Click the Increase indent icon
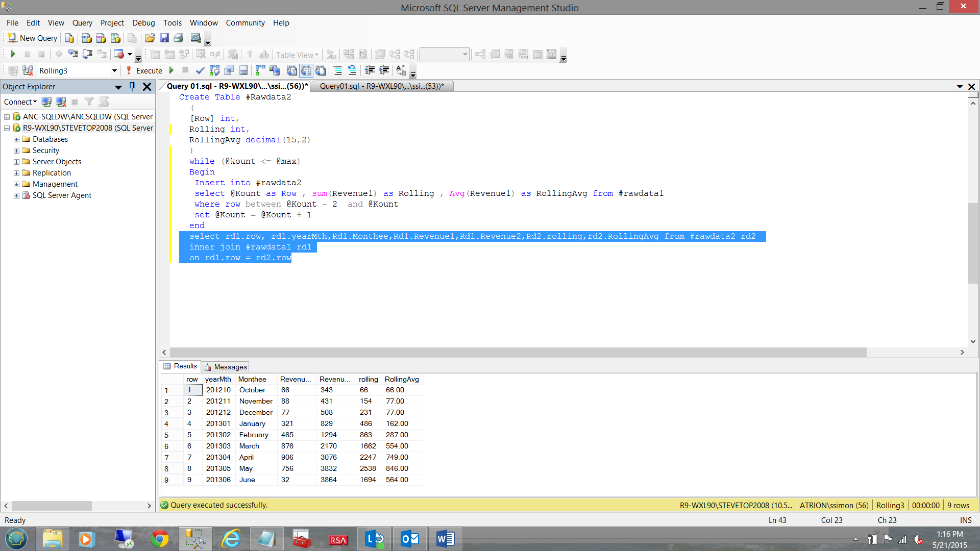 pos(384,70)
